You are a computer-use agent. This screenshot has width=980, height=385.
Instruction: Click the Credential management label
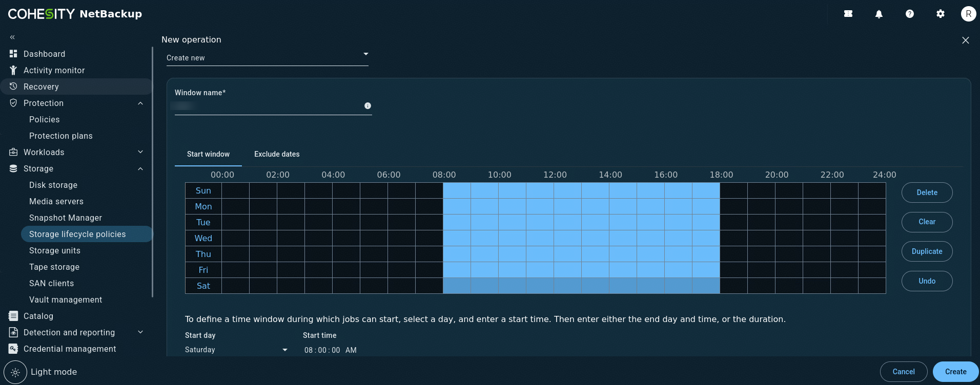[70, 349]
